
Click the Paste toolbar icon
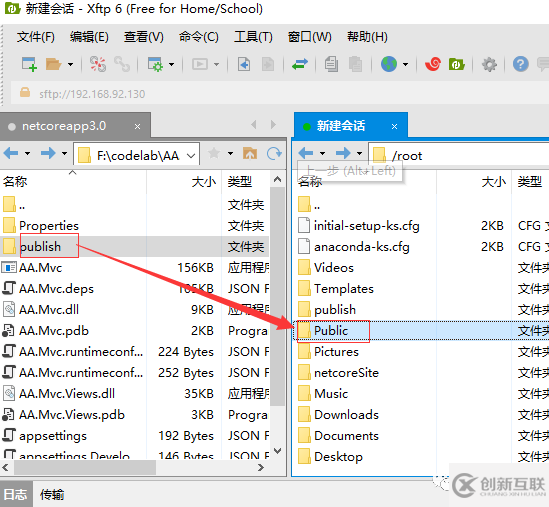coord(355,64)
